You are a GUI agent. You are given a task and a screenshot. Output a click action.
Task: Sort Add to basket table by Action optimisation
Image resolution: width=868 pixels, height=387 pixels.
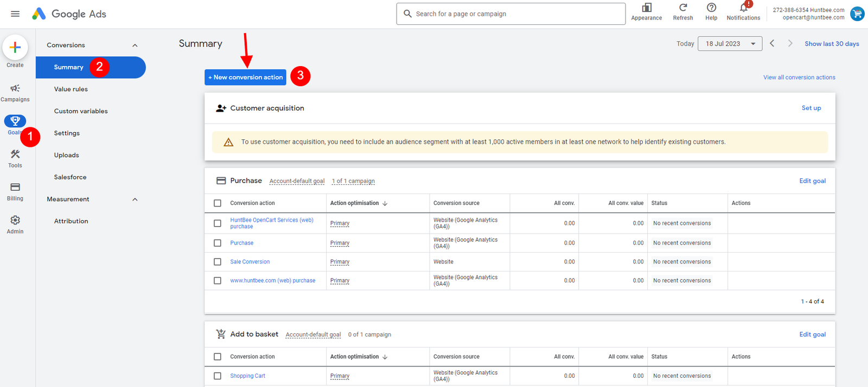click(359, 357)
